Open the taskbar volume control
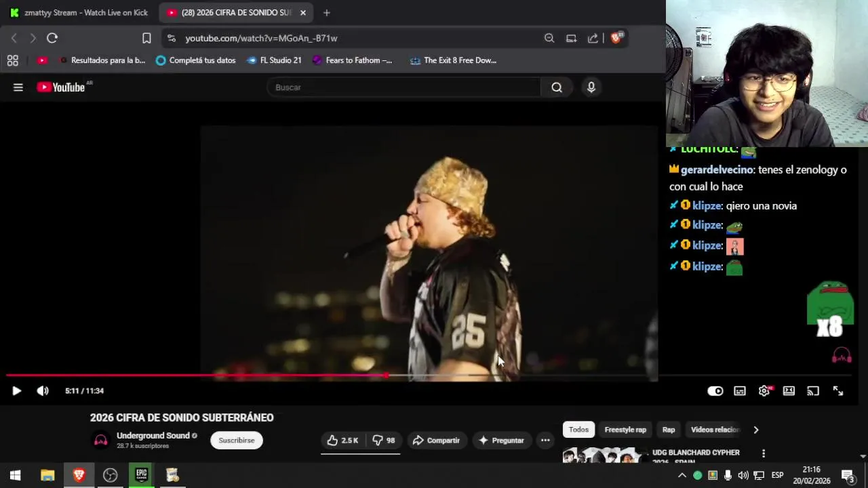The image size is (868, 488). point(743,475)
